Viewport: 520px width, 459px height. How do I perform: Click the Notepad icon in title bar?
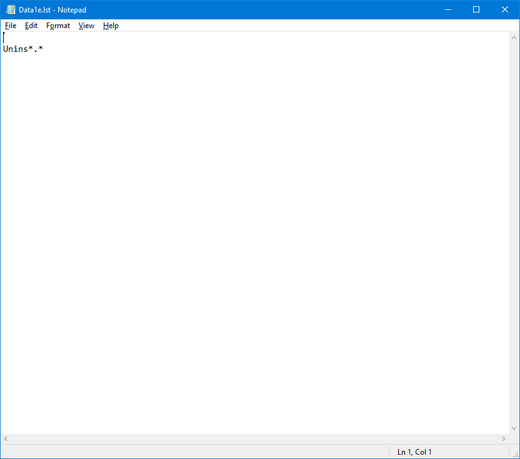pyautogui.click(x=11, y=10)
